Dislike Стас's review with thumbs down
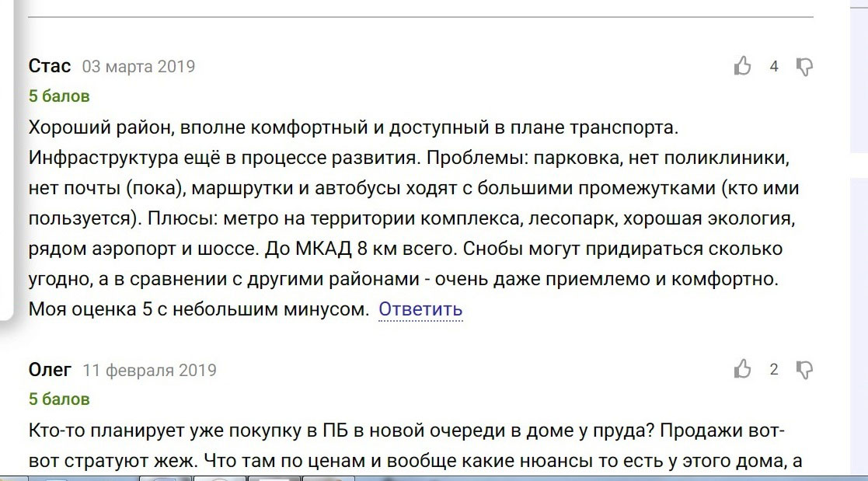Screen dimensions: 868x481 click(804, 67)
